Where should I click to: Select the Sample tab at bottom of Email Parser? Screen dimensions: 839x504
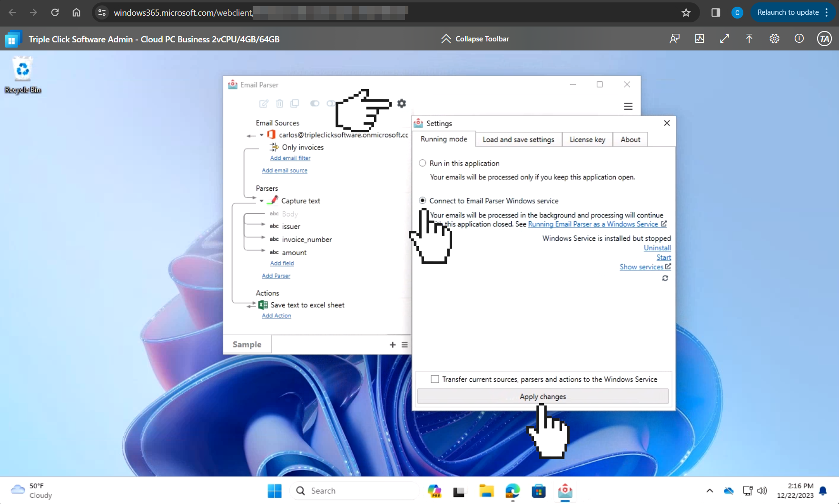(x=247, y=345)
